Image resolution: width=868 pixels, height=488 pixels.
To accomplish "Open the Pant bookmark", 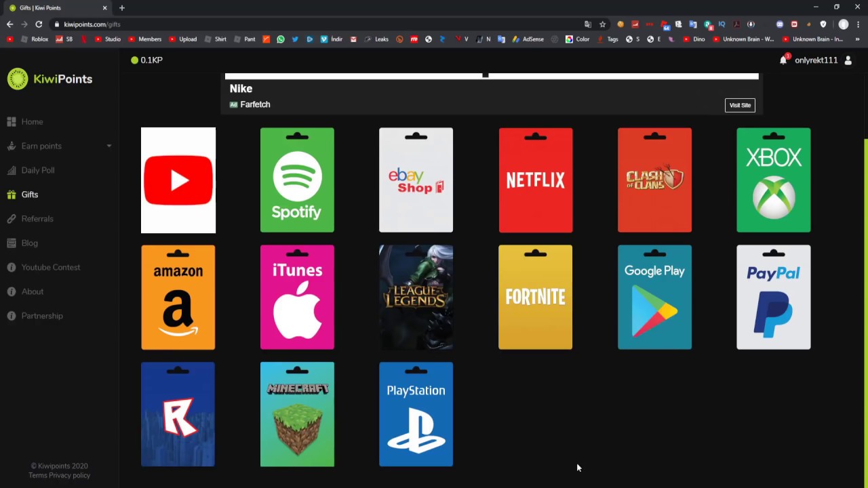I will 245,39.
